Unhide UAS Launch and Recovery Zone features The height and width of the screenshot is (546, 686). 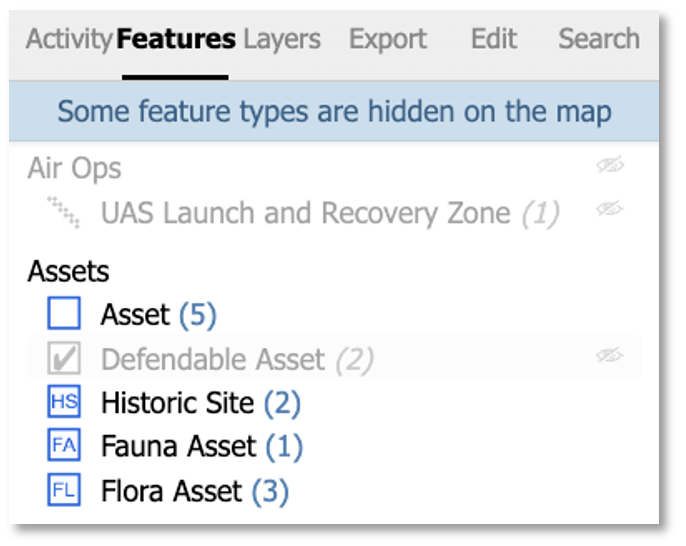[x=609, y=209]
